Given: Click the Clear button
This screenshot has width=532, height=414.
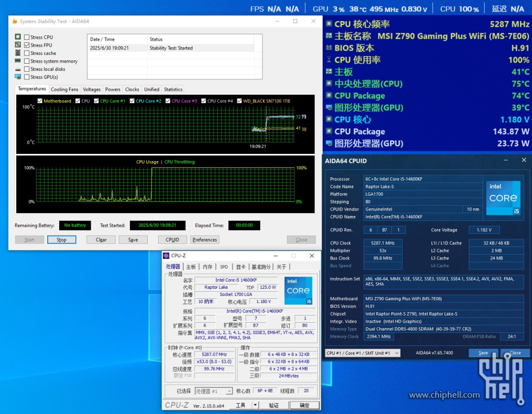Looking at the screenshot, I should click(x=101, y=240).
